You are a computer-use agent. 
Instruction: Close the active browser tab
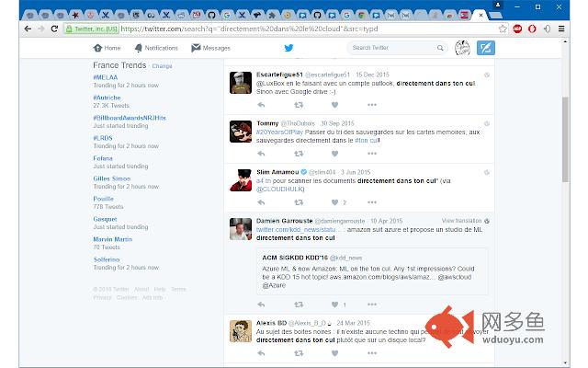(x=481, y=16)
